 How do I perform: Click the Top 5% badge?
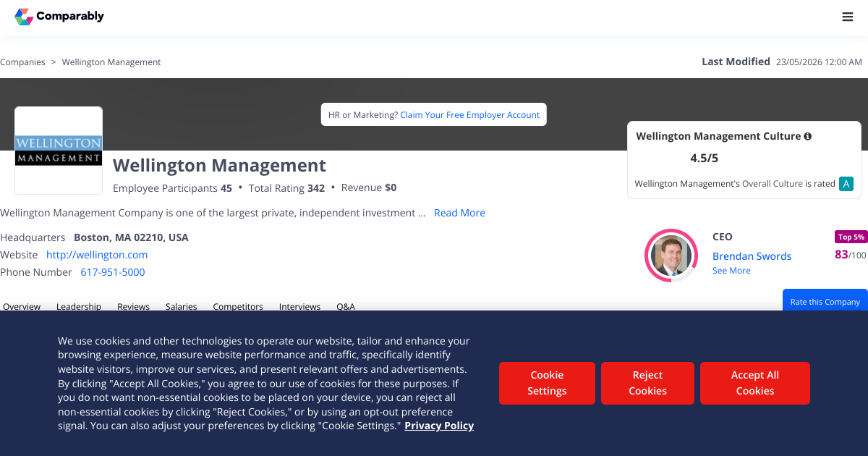click(x=851, y=237)
